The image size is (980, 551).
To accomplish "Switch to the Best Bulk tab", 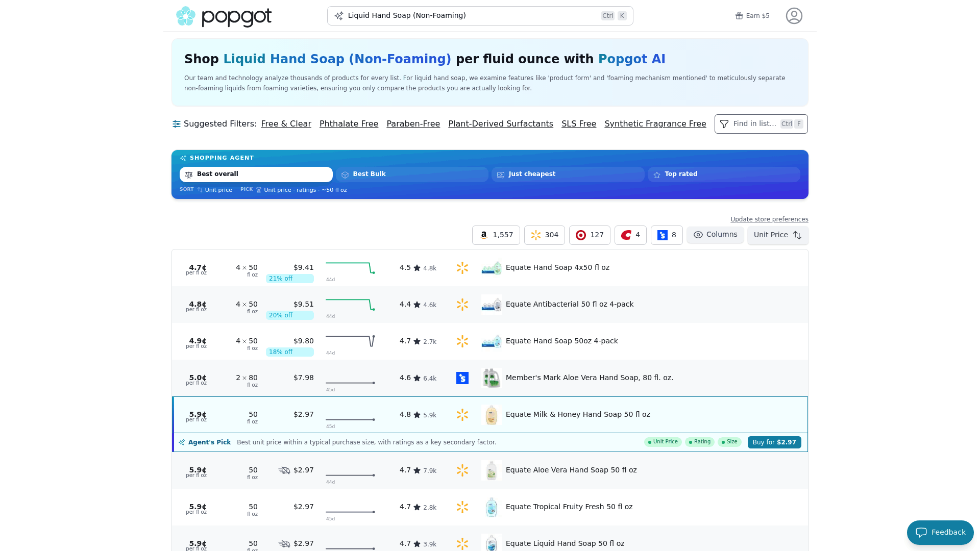I will click(x=412, y=174).
